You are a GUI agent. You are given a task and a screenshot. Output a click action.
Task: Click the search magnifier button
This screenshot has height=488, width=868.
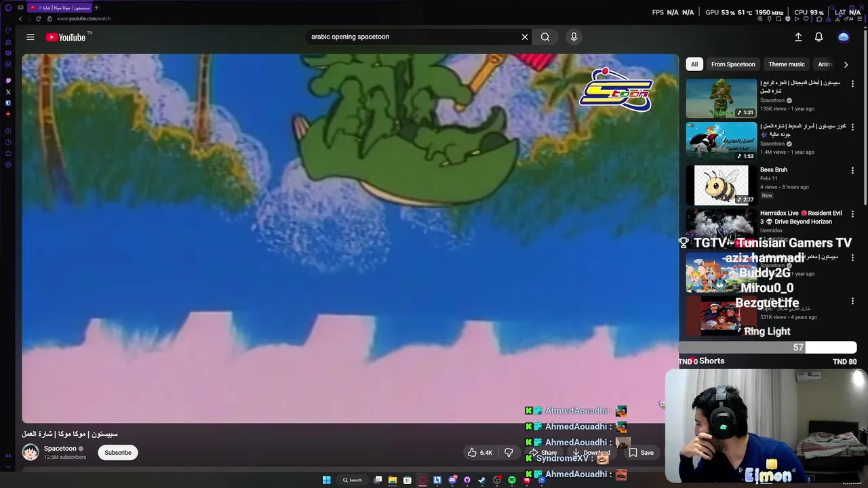545,37
